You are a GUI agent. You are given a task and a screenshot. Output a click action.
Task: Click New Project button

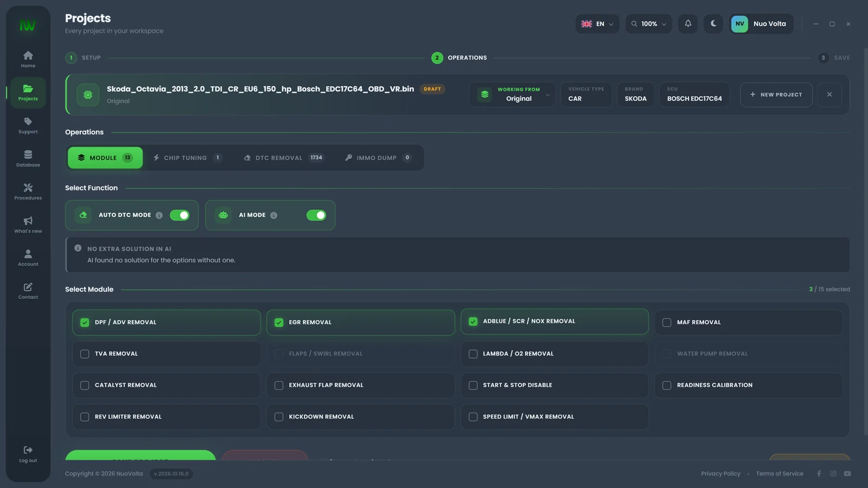coord(776,94)
